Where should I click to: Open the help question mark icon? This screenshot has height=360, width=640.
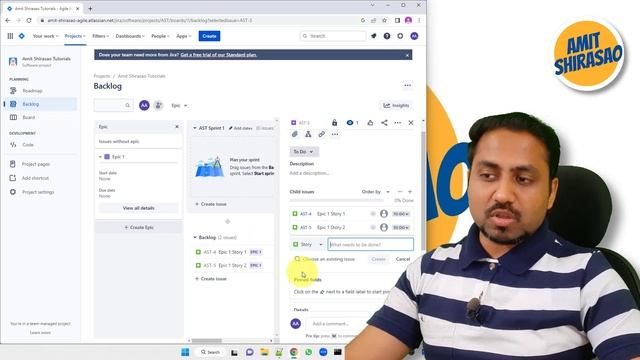click(x=387, y=36)
